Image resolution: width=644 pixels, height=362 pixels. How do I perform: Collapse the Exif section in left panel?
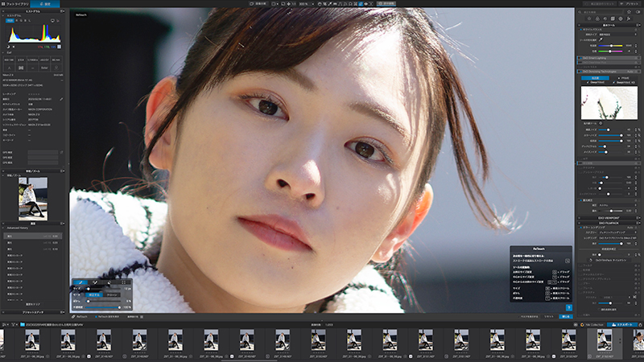[x=4, y=52]
